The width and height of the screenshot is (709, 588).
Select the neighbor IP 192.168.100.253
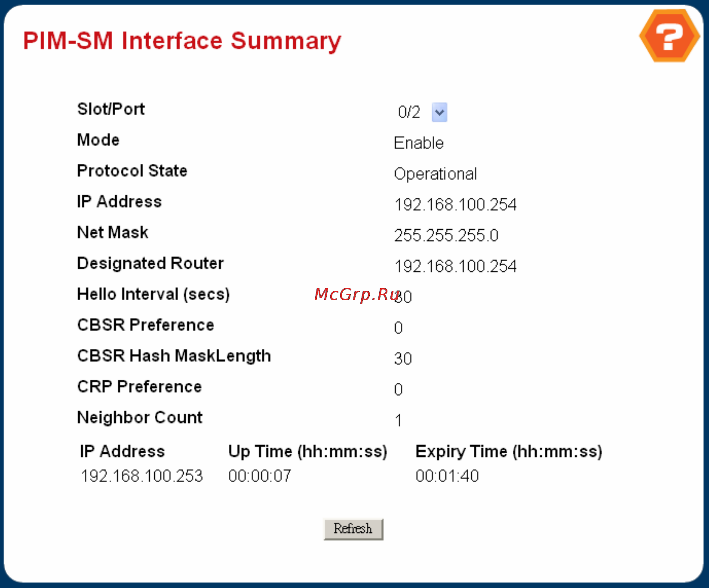tap(141, 476)
